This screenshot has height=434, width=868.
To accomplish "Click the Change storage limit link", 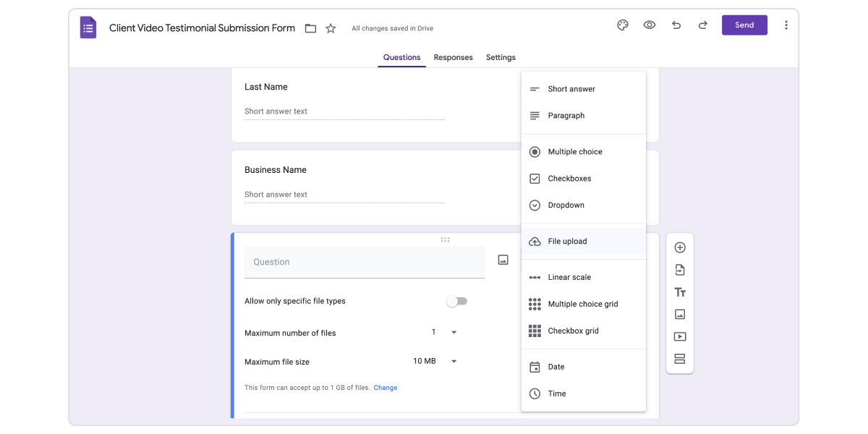I will pyautogui.click(x=386, y=388).
